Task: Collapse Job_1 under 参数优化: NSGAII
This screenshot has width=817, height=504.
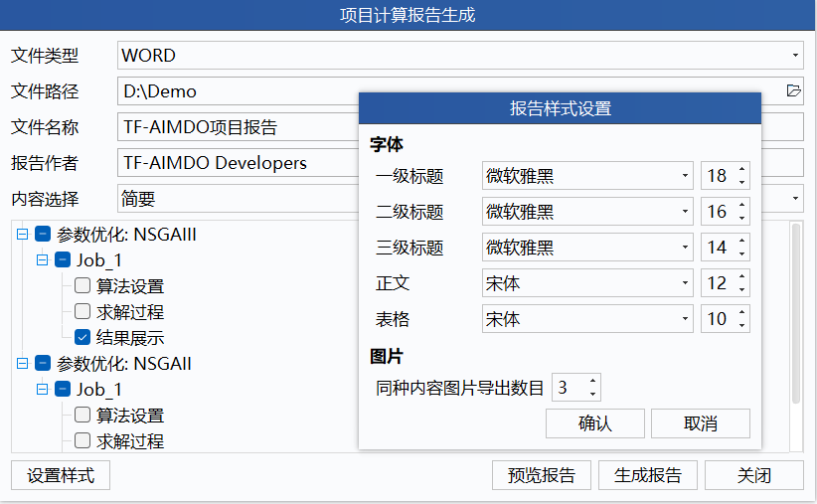Action: [43, 390]
